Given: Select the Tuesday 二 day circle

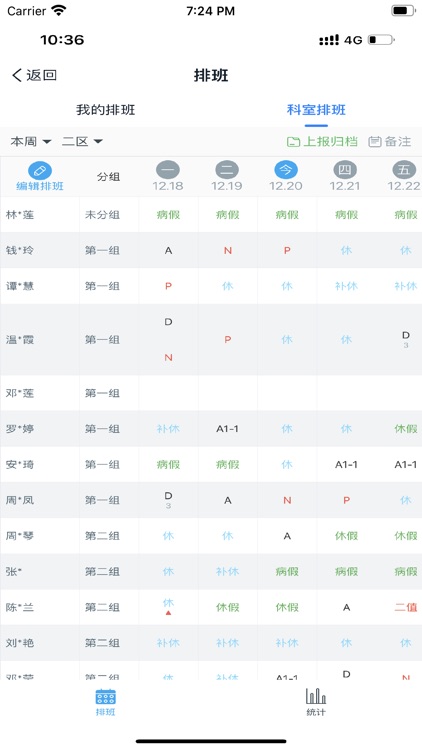Looking at the screenshot, I should (x=227, y=170).
